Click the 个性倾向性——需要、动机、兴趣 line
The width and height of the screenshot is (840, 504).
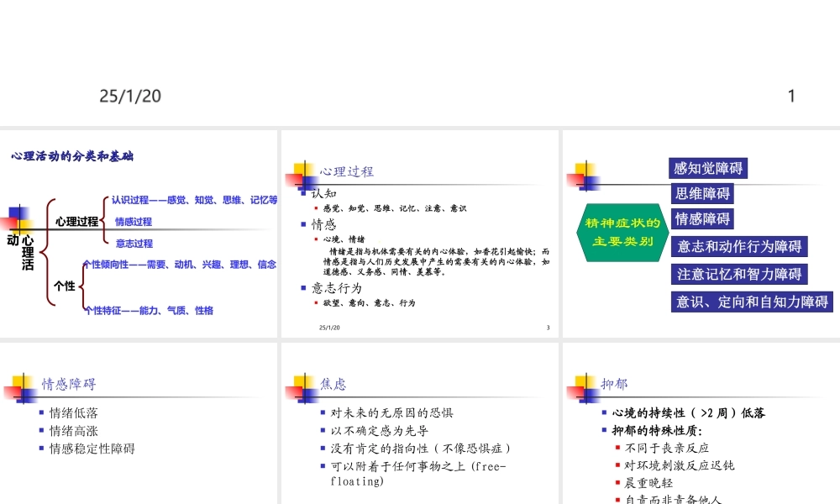pyautogui.click(x=180, y=264)
